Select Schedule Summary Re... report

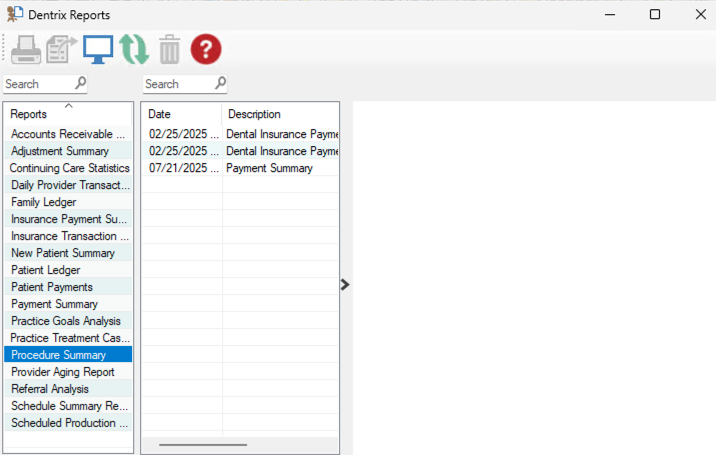(x=68, y=406)
